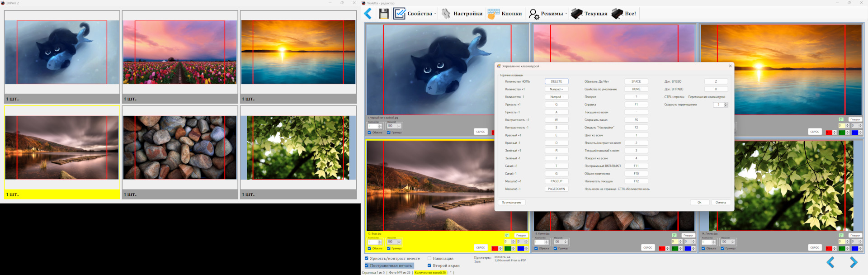
Task: Click the DELETE hotkey field for Количество НОЛЬ
Action: 556,81
